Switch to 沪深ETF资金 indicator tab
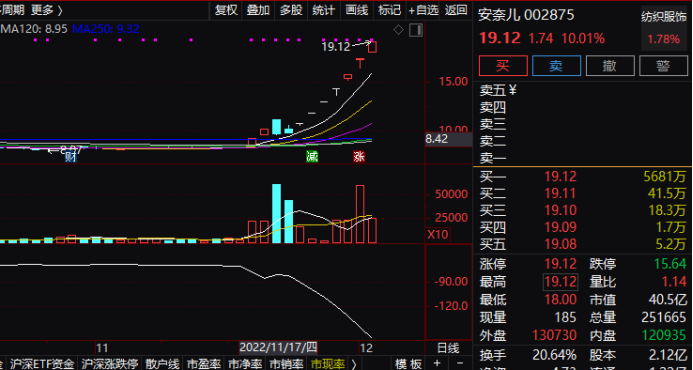 [42, 364]
